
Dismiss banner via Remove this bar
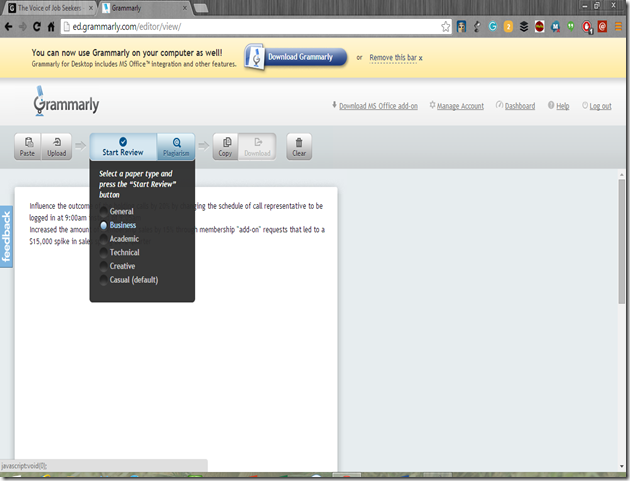point(396,58)
